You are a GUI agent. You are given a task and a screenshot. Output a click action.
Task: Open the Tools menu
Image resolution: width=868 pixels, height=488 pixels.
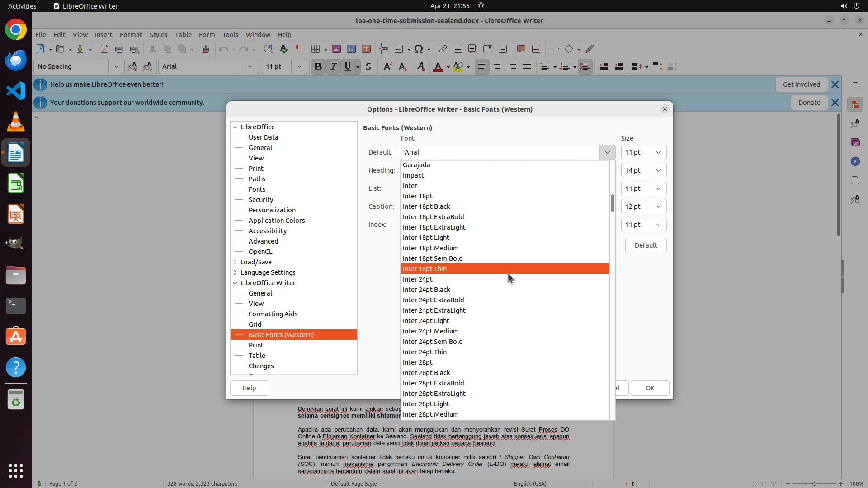[x=230, y=34]
